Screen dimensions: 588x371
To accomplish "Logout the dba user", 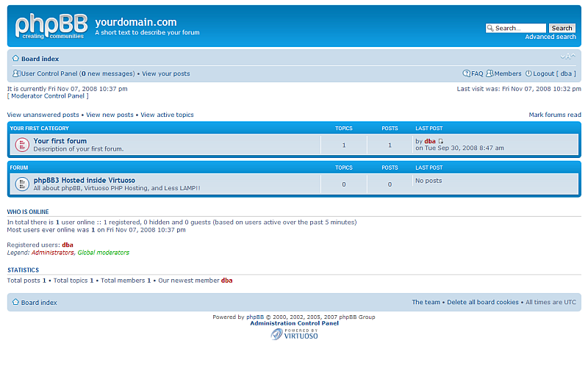I will [x=543, y=73].
